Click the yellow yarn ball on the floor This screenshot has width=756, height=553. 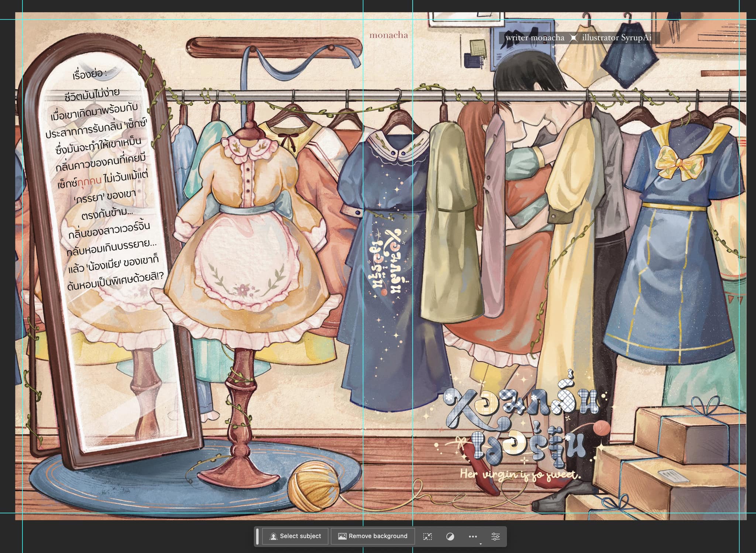point(314,486)
